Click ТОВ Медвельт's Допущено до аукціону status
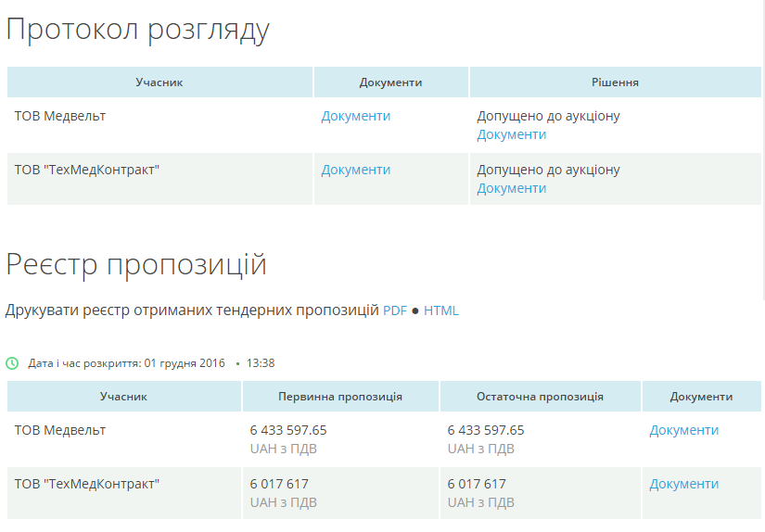Viewport: 765px width, 532px height. point(548,116)
